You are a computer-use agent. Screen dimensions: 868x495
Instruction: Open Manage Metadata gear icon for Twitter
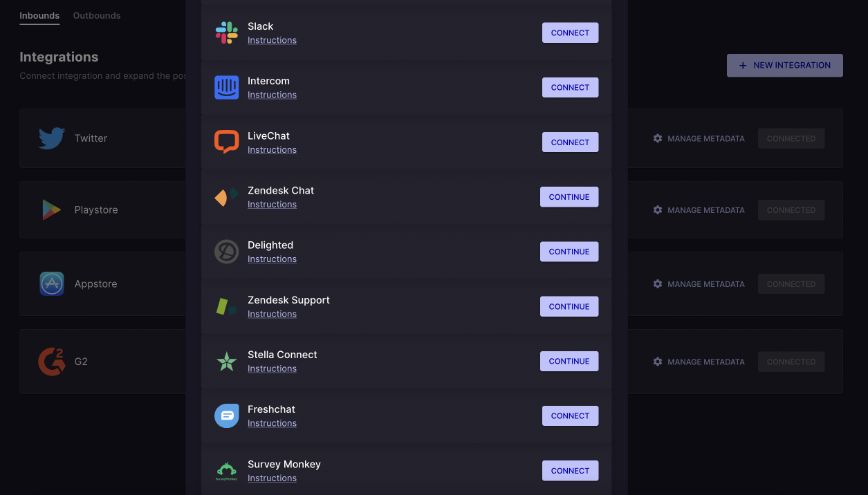tap(657, 138)
